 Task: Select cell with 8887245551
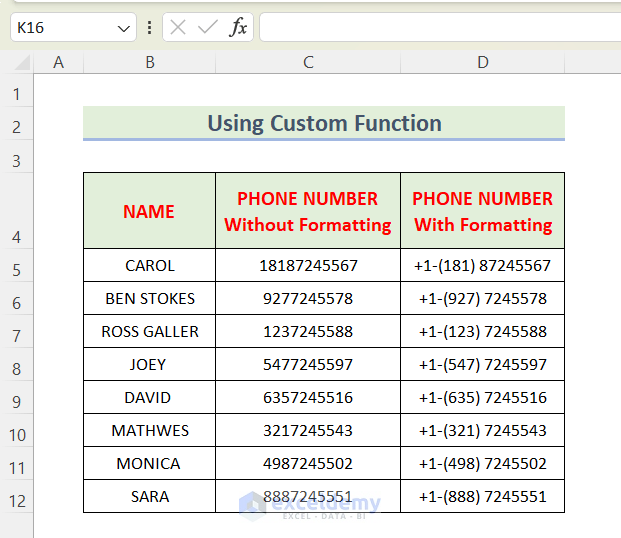coord(308,496)
